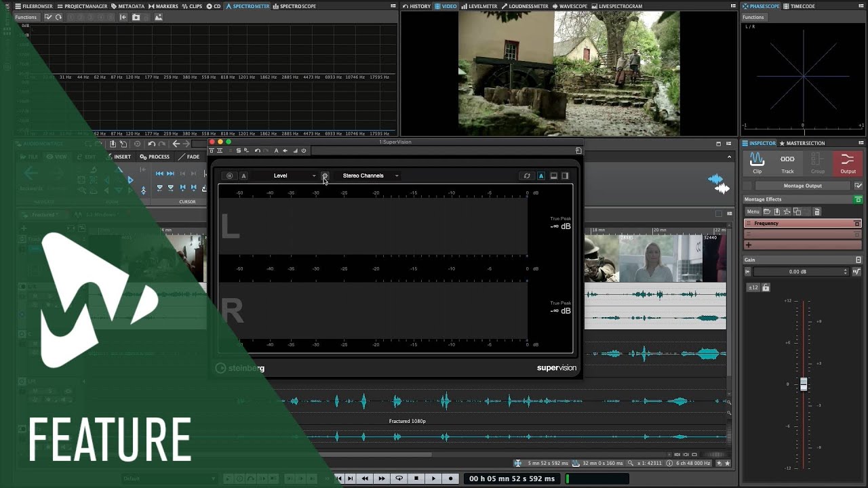Switch to the File Browser tab
Viewport: 868px width, 488px height.
coord(33,6)
